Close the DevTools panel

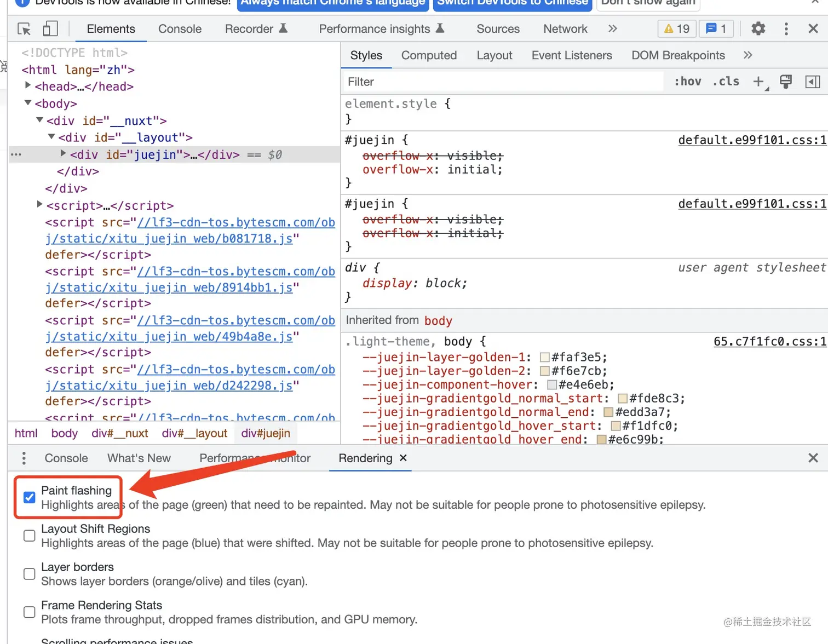[x=813, y=28]
